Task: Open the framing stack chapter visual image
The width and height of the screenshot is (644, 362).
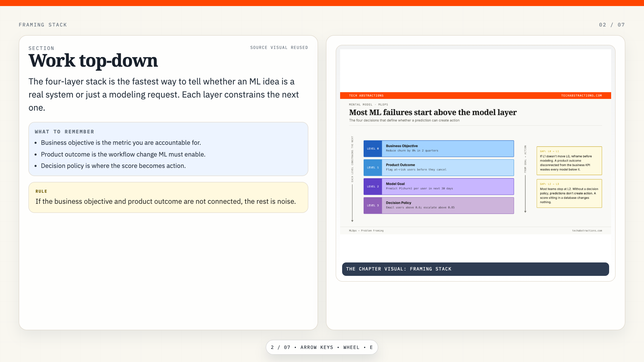Action: tap(476, 154)
